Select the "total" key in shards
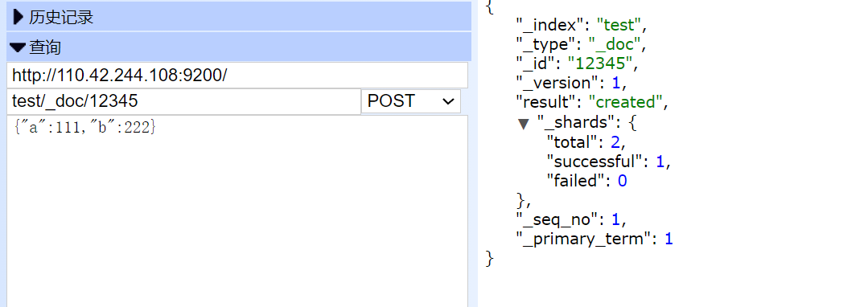The width and height of the screenshot is (868, 307). (x=574, y=142)
